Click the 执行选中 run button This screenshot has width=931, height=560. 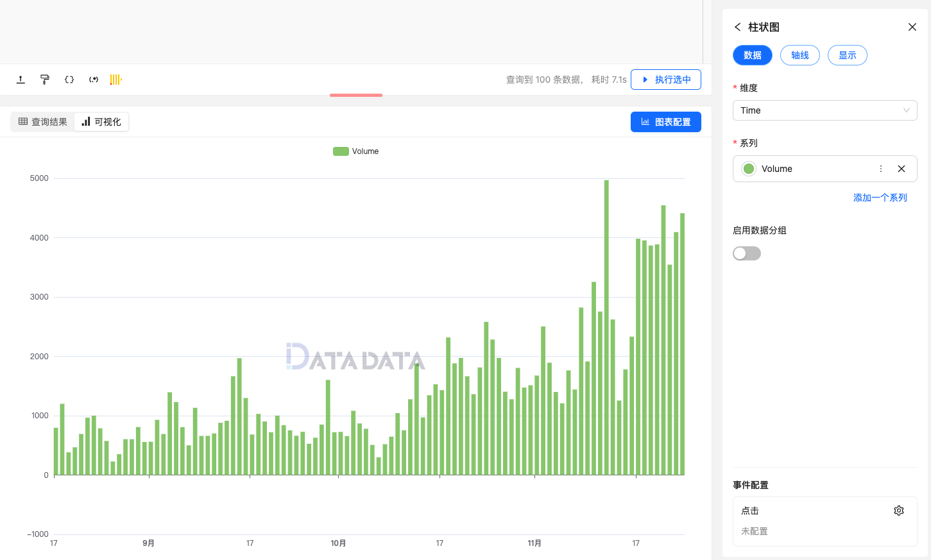(665, 79)
